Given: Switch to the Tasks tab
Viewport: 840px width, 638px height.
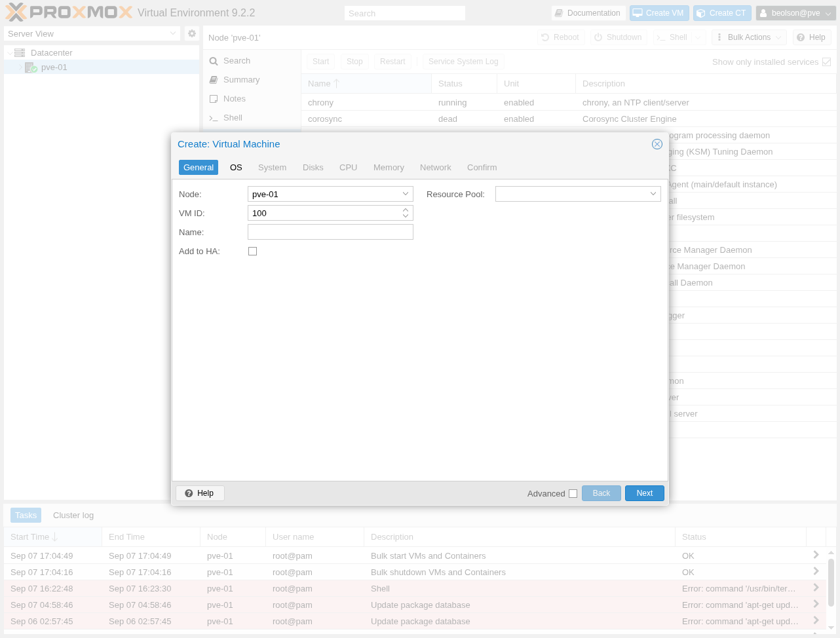Looking at the screenshot, I should [26, 516].
